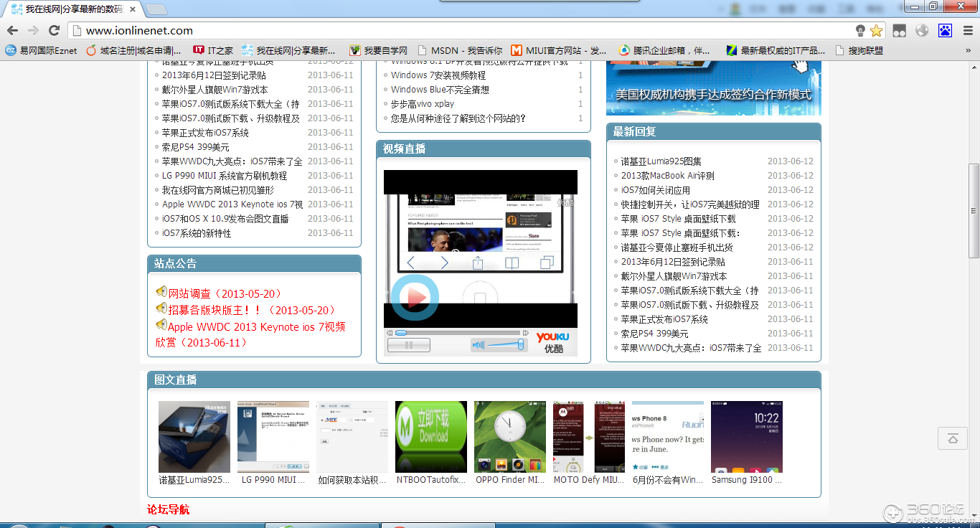Open the 易网国际Eznet bookmark
Image resolution: width=980 pixels, height=528 pixels.
pyautogui.click(x=42, y=50)
